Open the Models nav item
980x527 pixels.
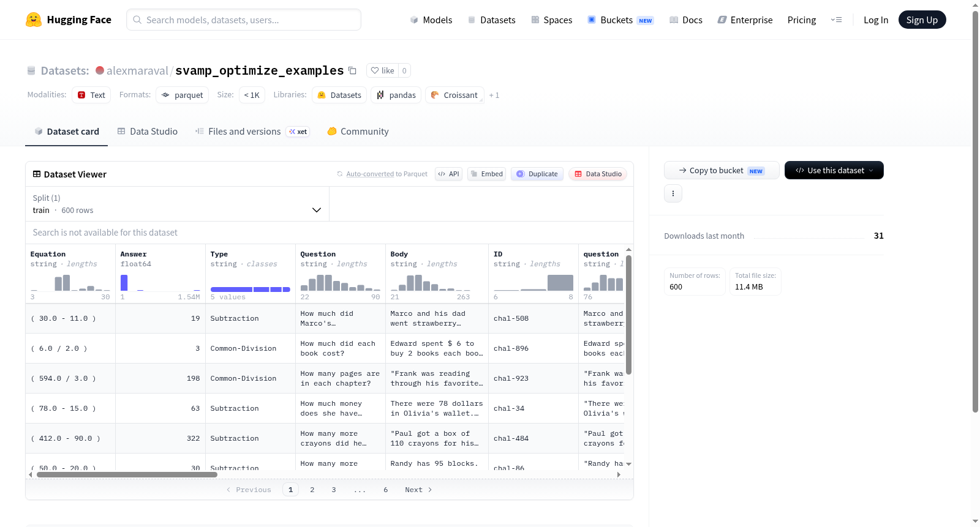point(431,20)
